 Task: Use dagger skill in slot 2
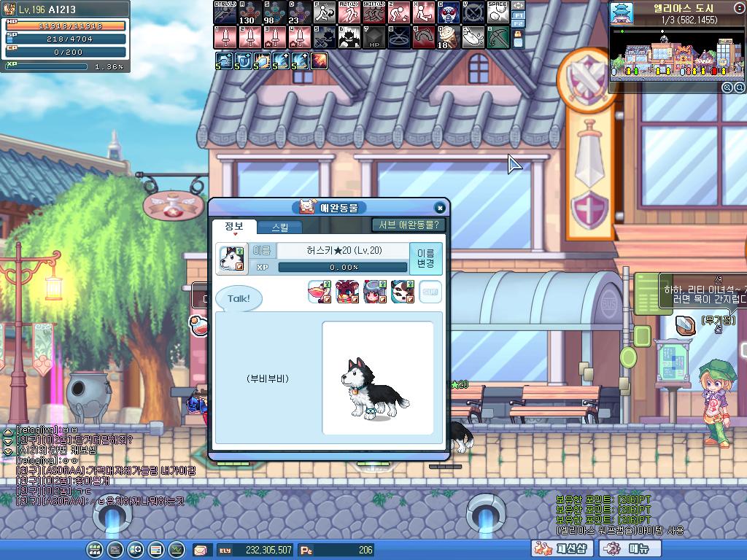(x=250, y=37)
